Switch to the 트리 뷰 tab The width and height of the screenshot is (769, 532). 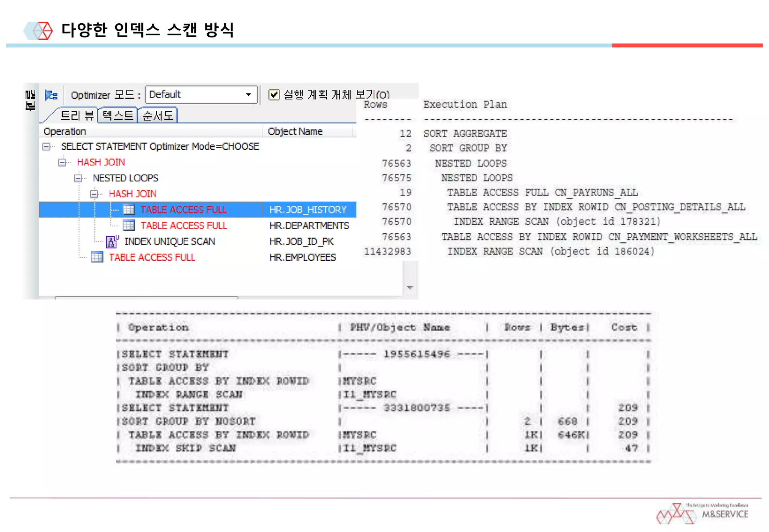[x=76, y=116]
